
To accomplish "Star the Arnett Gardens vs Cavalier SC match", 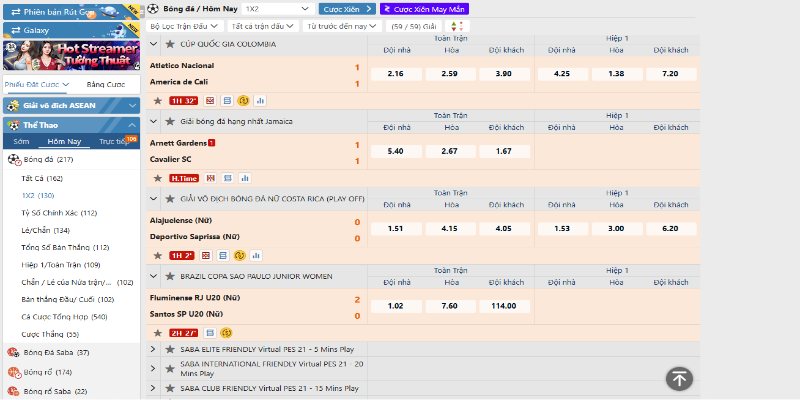I will [x=157, y=178].
